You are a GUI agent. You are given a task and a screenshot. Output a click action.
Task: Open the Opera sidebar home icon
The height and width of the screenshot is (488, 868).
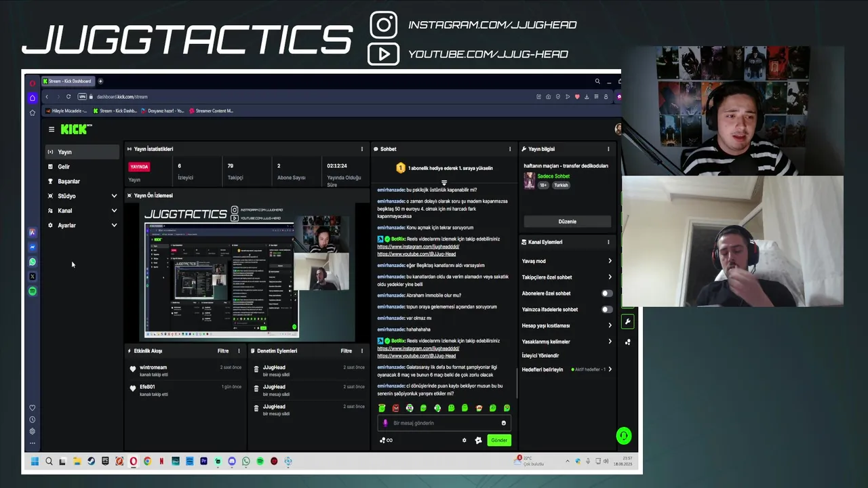click(32, 98)
